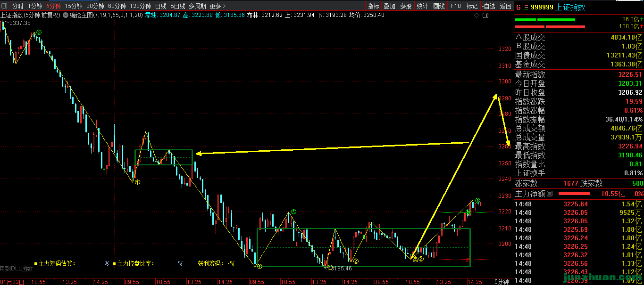This screenshot has height=285, width=644.
Task: Click the 3185.46 low price label
Action: pos(342,268)
